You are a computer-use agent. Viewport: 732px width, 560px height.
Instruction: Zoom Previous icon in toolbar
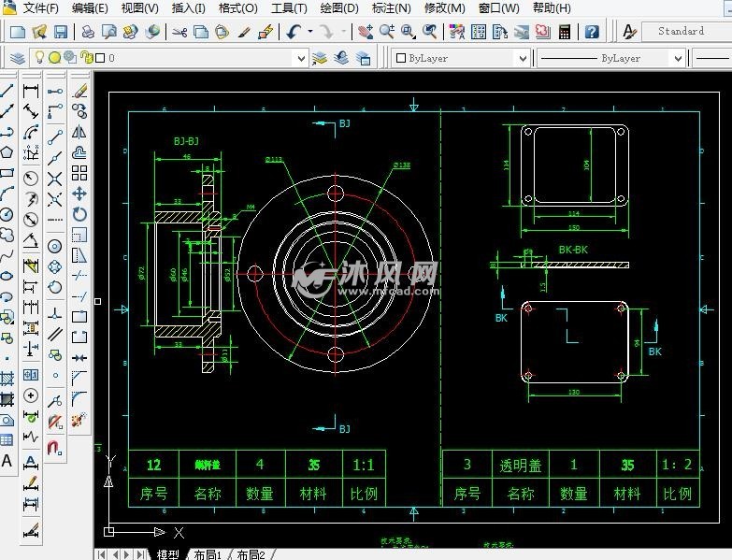[x=429, y=32]
